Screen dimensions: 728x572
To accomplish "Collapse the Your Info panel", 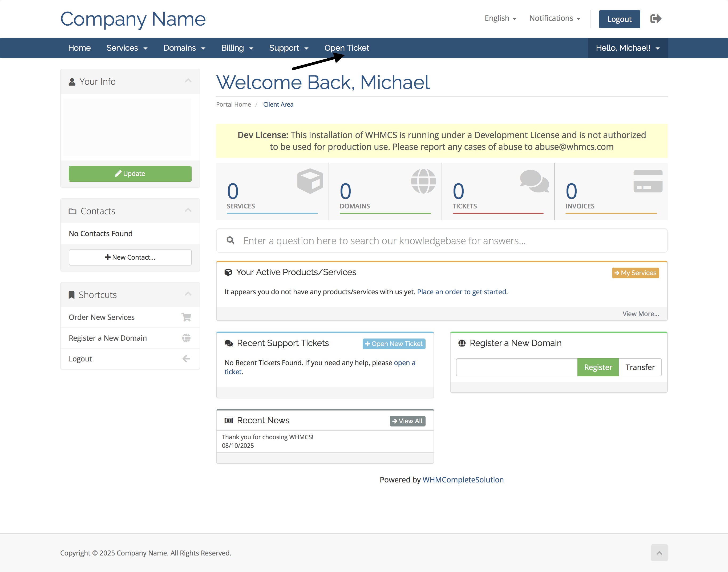I will coord(188,81).
